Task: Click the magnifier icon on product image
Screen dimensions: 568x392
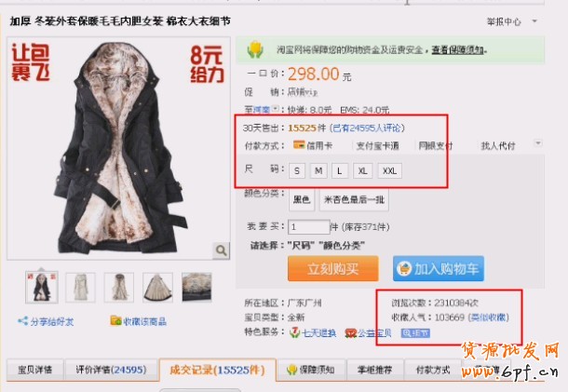Action: click(221, 250)
